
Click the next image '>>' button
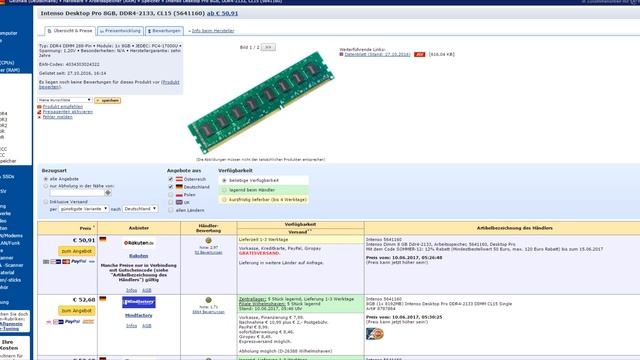pyautogui.click(x=268, y=47)
